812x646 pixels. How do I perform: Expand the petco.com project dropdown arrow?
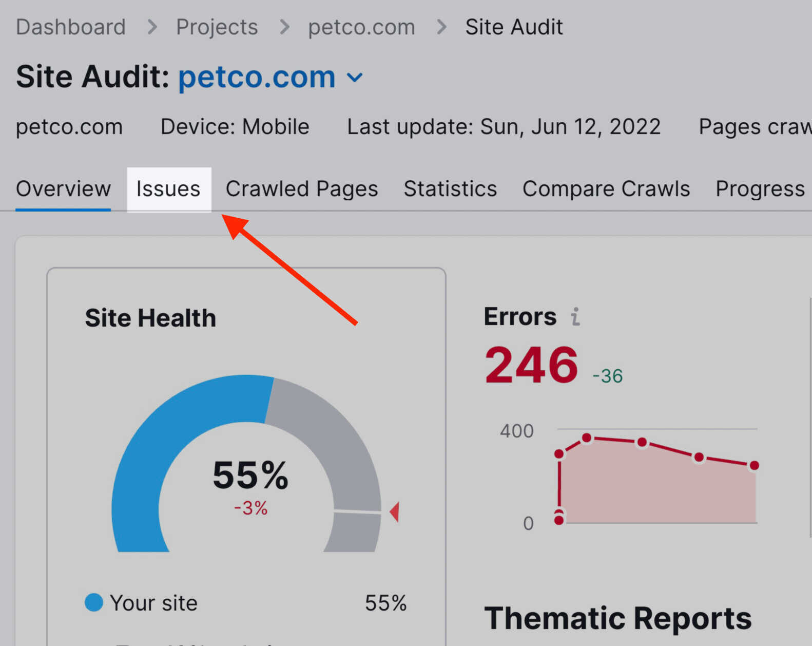point(355,78)
